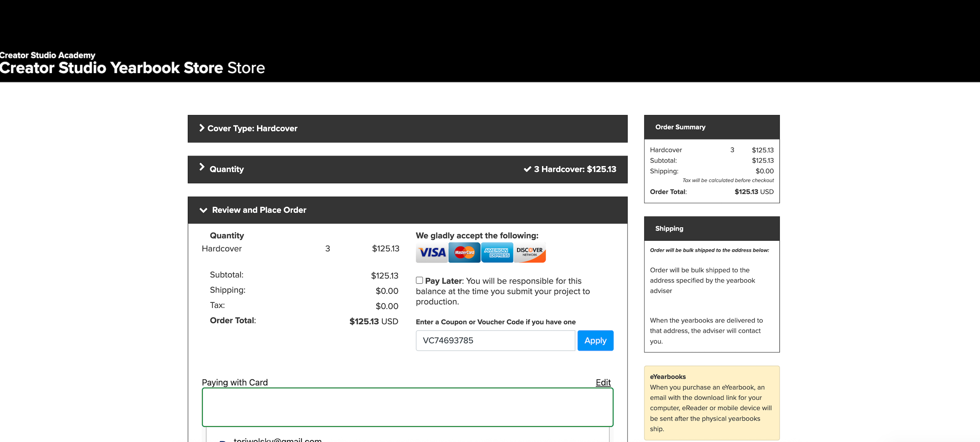Viewport: 980px width, 442px height.
Task: Collapse the Review and Place Order section
Action: [x=407, y=210]
